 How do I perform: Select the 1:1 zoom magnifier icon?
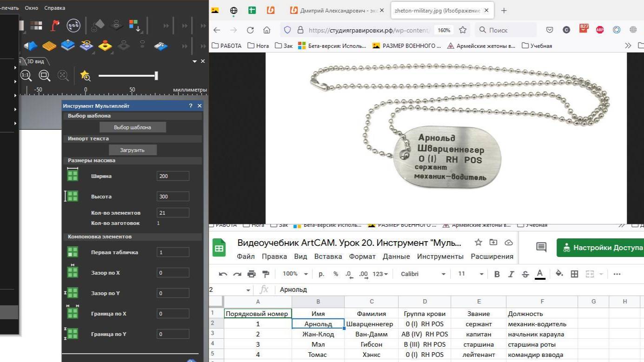tap(26, 75)
